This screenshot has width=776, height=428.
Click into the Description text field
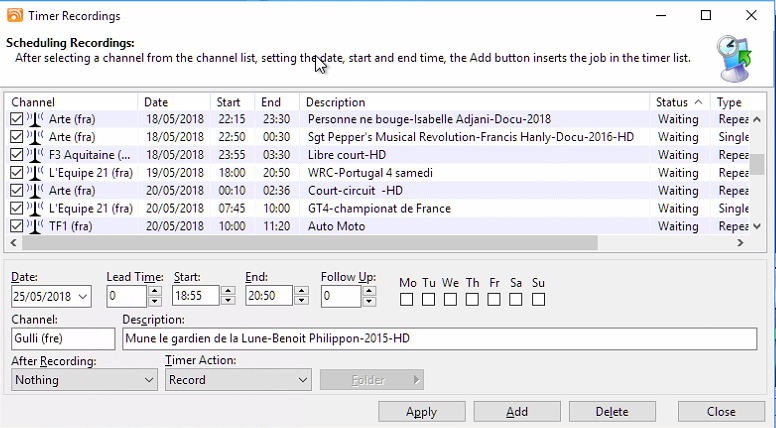(439, 339)
